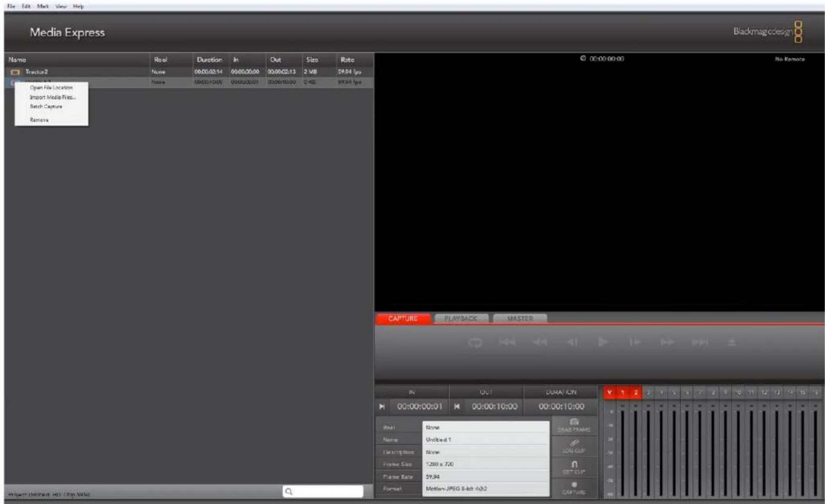Screen dimensions: 825x504
Task: Click the fast forward transport icon
Action: coord(667,342)
